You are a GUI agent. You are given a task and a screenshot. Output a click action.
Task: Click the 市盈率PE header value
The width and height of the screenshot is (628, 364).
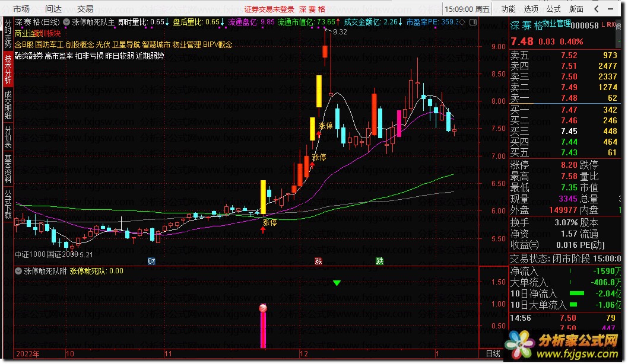433,22
